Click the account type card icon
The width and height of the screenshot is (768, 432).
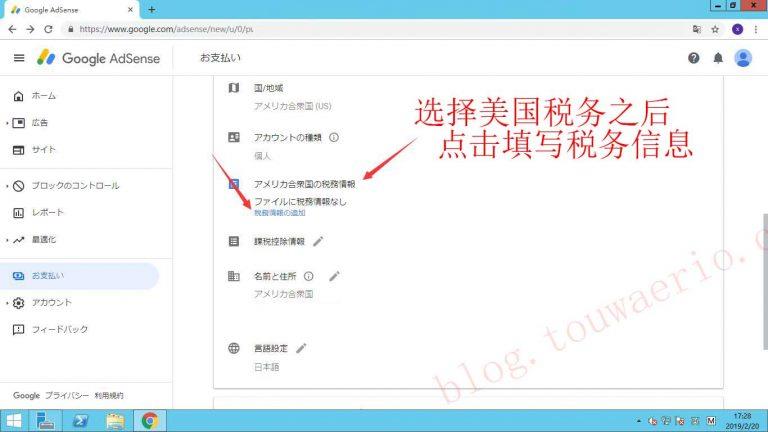tap(234, 138)
